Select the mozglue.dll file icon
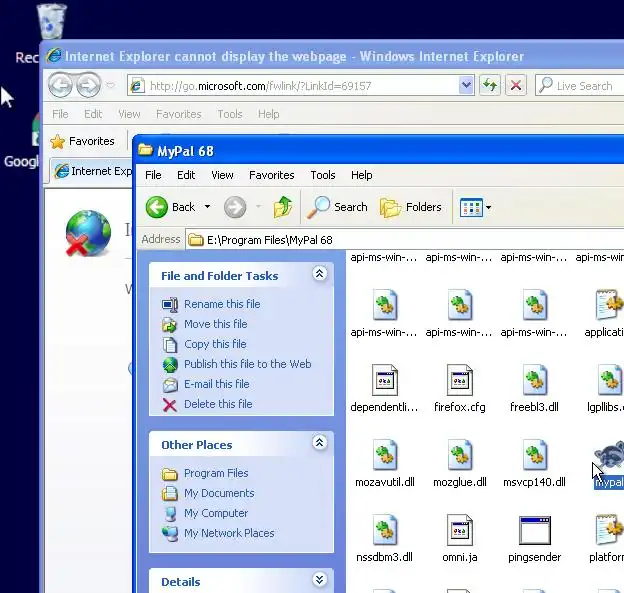This screenshot has width=624, height=593. (460, 455)
